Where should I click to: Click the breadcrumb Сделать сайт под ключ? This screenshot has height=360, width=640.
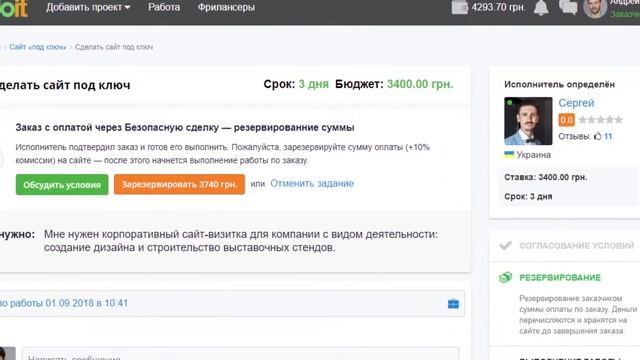114,47
